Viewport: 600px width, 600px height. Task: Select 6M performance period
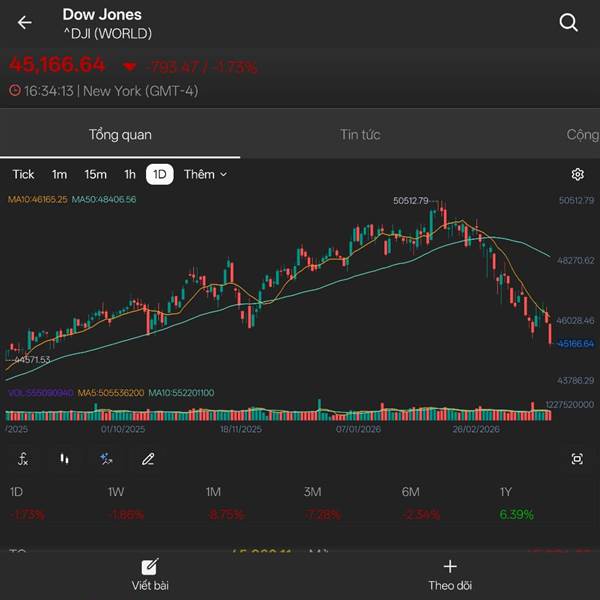point(411,492)
